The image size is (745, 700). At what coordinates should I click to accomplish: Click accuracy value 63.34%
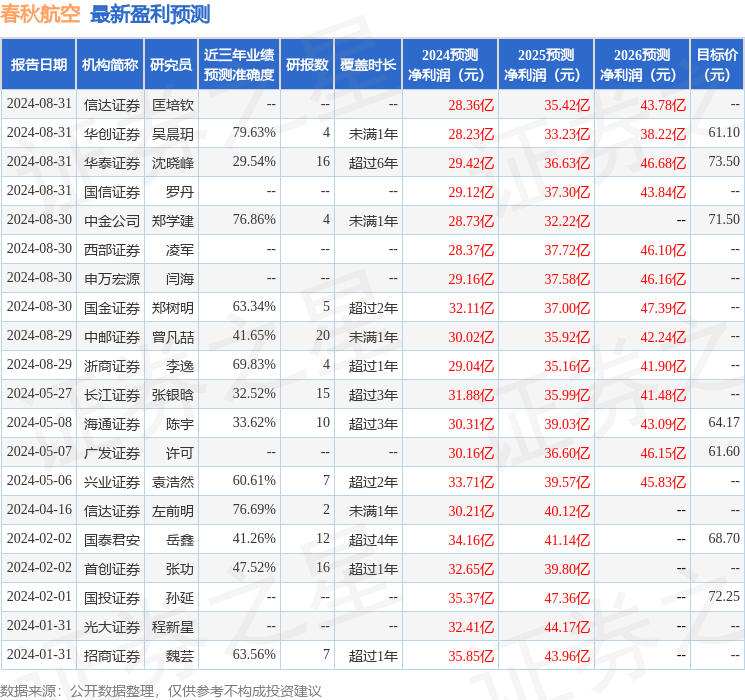click(x=254, y=307)
